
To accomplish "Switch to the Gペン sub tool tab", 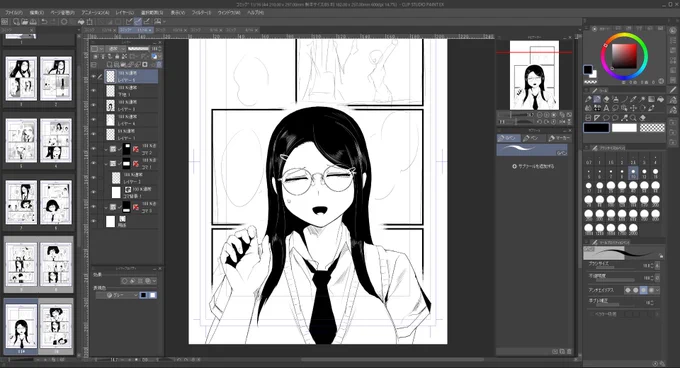I will 508,138.
